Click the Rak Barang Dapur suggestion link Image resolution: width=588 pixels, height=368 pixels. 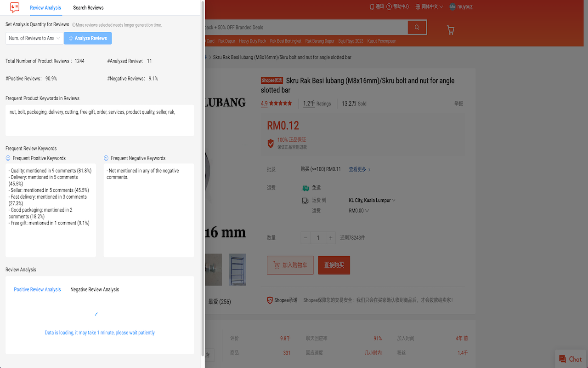(320, 41)
